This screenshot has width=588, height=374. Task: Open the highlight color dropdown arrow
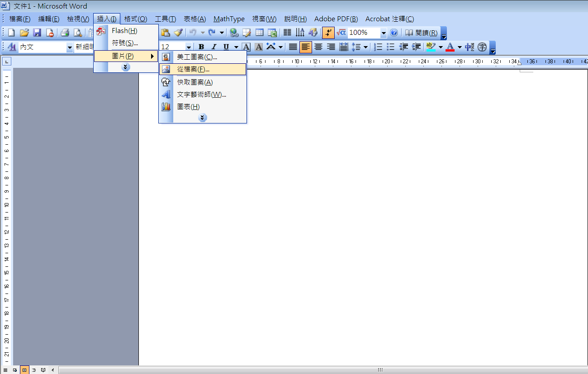[x=441, y=47]
